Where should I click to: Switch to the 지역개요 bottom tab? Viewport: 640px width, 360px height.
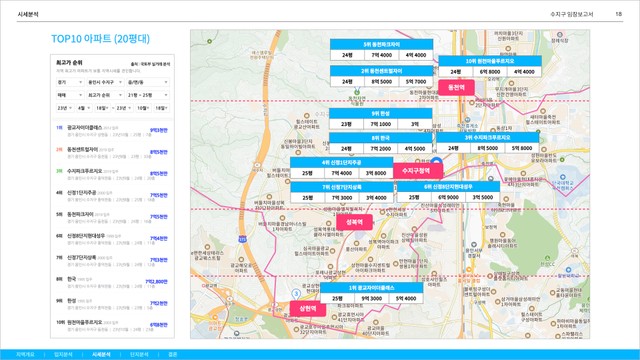coord(25,355)
